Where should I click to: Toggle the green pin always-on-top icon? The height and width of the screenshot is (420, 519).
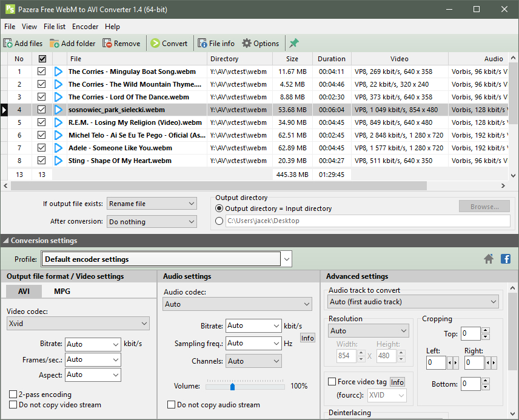(x=294, y=43)
